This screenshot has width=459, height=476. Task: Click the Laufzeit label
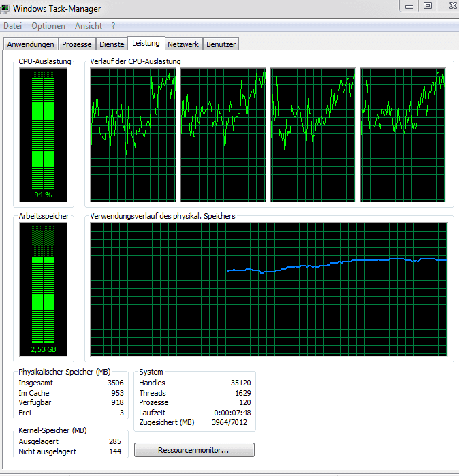point(152,413)
